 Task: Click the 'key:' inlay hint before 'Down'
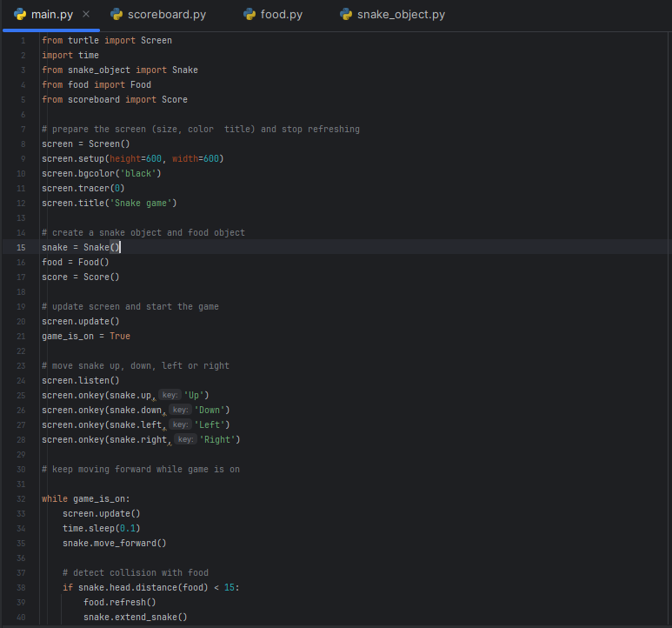pos(179,410)
